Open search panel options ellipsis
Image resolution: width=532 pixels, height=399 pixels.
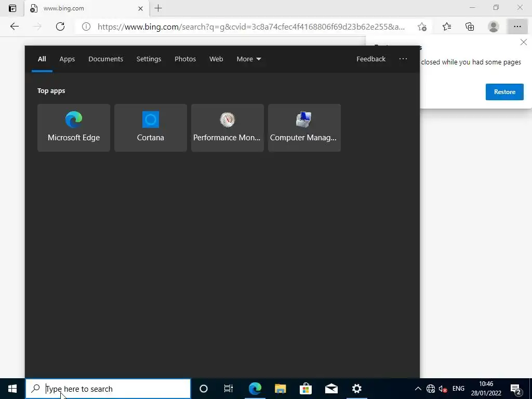403,59
